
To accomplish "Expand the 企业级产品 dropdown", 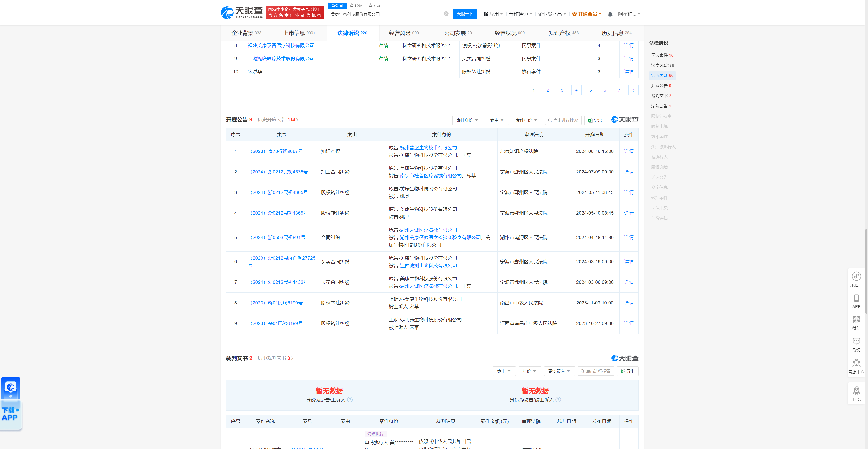I will [x=552, y=14].
